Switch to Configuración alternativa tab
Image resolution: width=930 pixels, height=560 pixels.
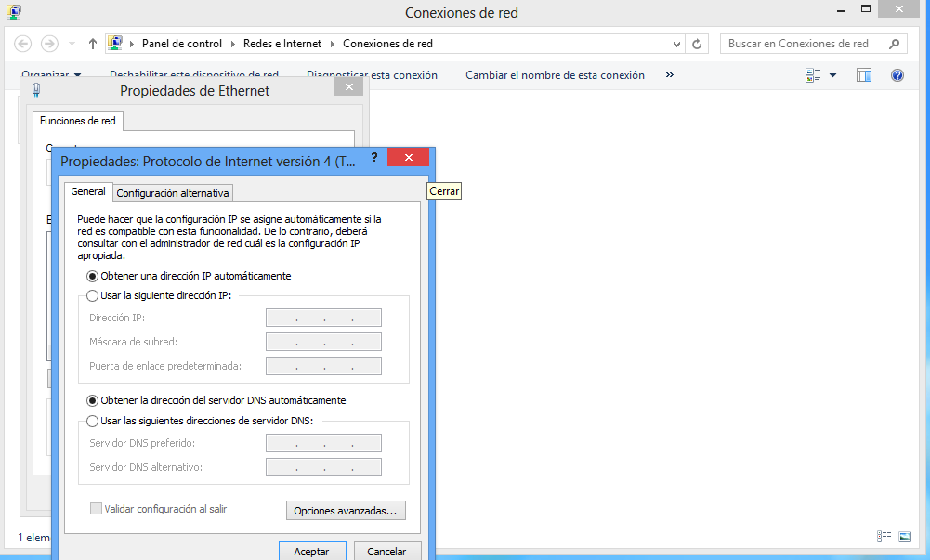pos(173,193)
